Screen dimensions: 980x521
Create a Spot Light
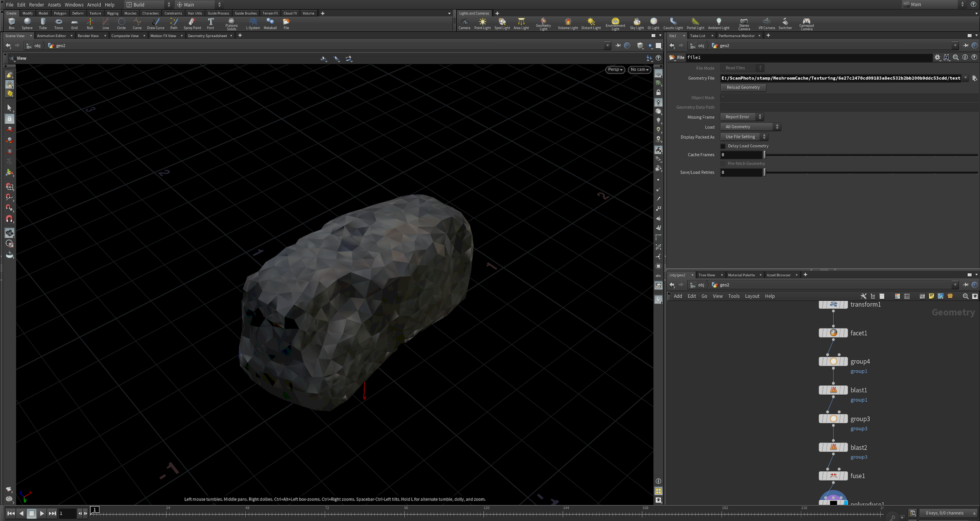[x=502, y=23]
